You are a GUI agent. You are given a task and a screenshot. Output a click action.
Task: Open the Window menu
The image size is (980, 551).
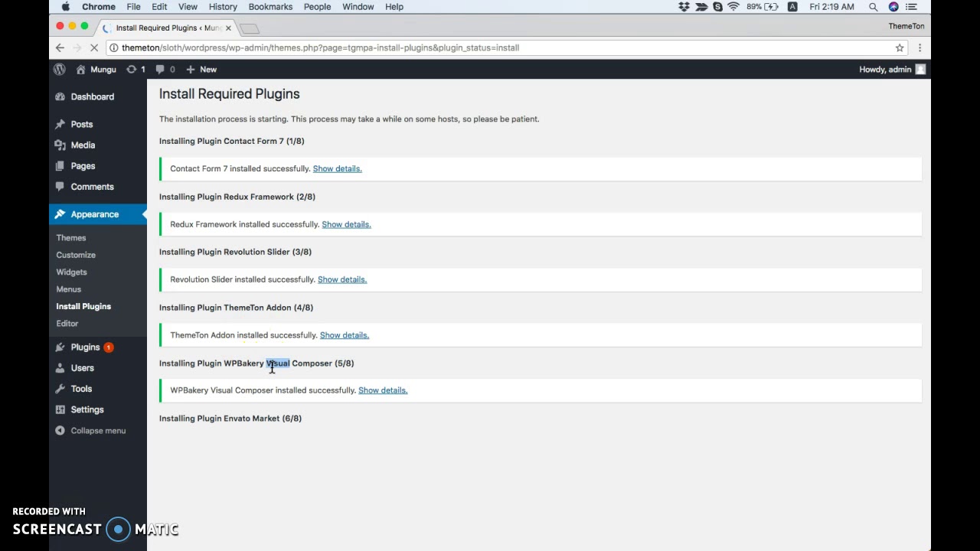(x=358, y=7)
